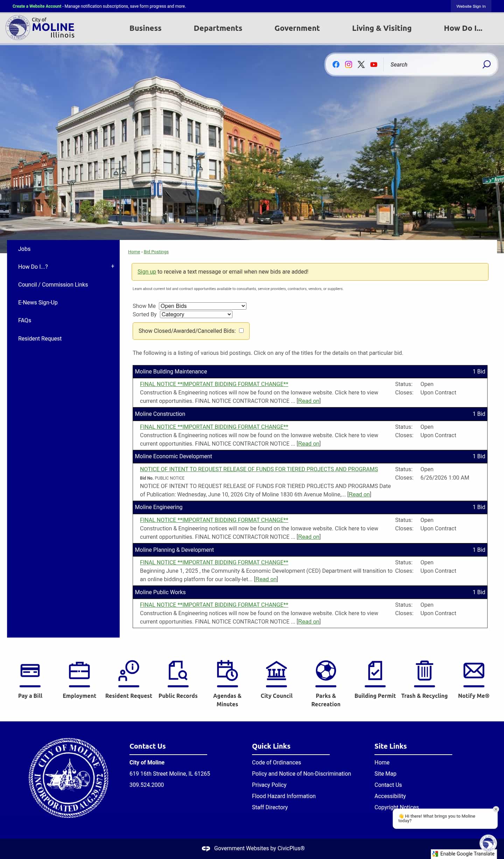This screenshot has height=859, width=504.
Task: Click Government Websites by CivicPlus link
Action: tap(259, 848)
